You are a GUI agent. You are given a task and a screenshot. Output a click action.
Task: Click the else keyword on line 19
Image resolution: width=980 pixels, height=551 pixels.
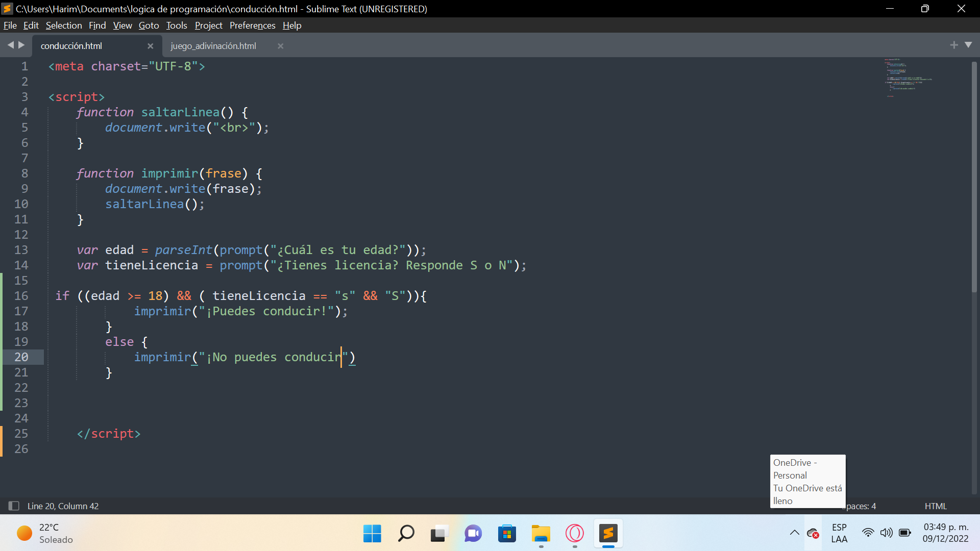tap(119, 342)
